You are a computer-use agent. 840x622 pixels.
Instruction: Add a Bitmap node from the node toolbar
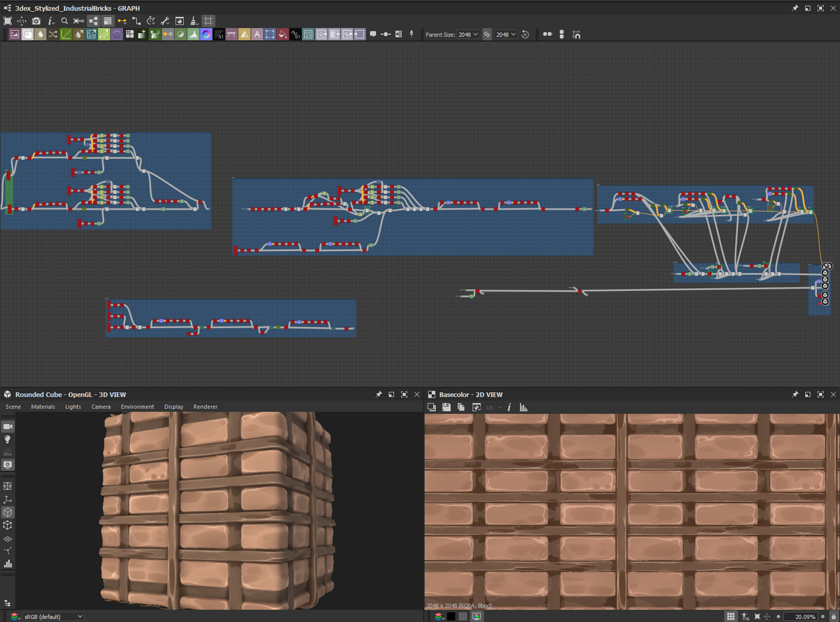pyautogui.click(x=14, y=34)
